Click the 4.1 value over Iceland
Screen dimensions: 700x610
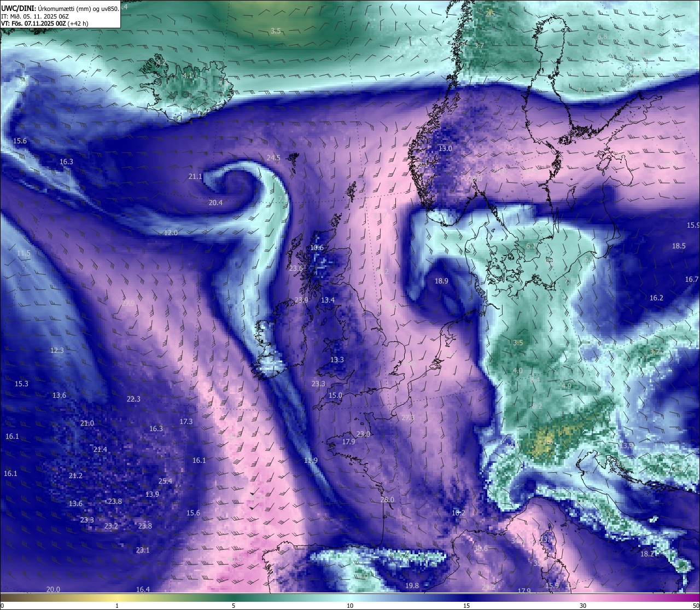[188, 75]
